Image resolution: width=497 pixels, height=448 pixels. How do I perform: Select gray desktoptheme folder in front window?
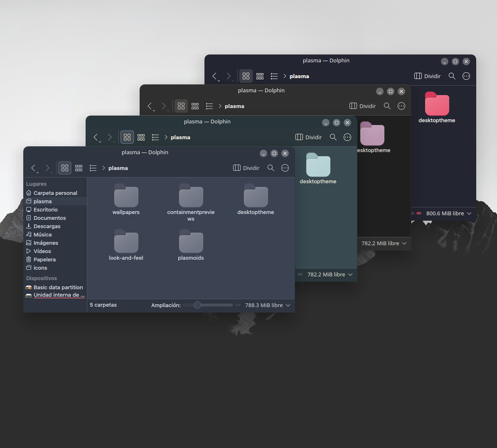pos(256,199)
